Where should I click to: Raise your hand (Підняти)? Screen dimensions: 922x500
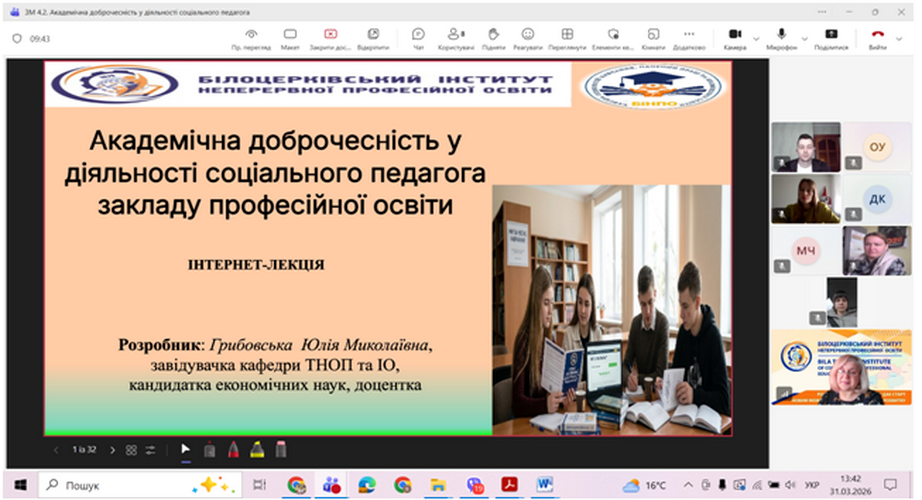tap(493, 38)
